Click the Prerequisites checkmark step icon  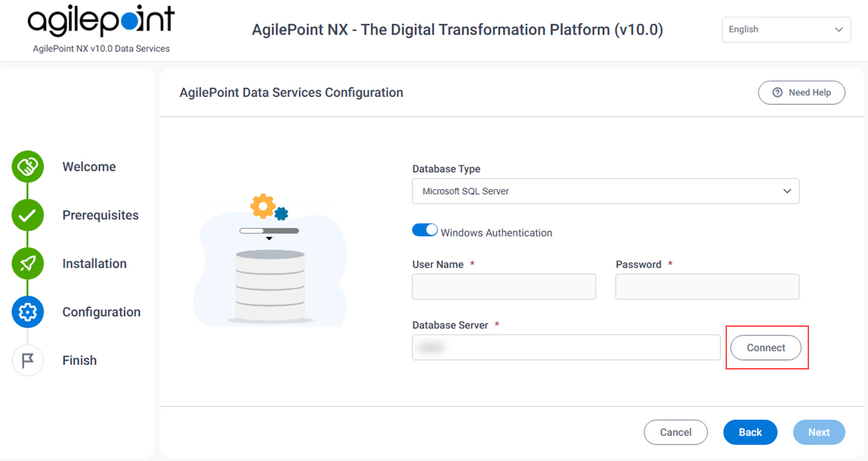click(x=28, y=216)
